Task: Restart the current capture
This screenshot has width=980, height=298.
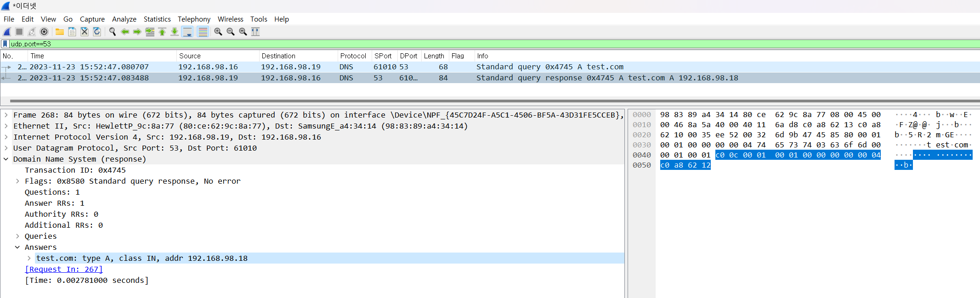Action: point(32,32)
